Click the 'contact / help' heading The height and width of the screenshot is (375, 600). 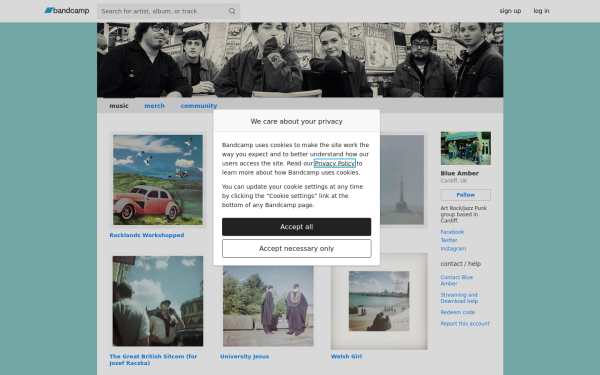pos(460,264)
